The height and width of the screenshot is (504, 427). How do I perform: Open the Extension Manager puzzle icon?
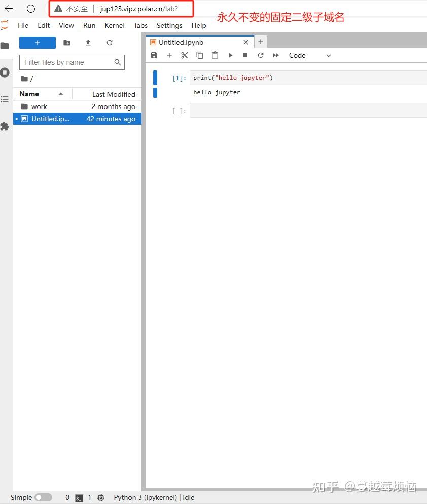pos(5,126)
